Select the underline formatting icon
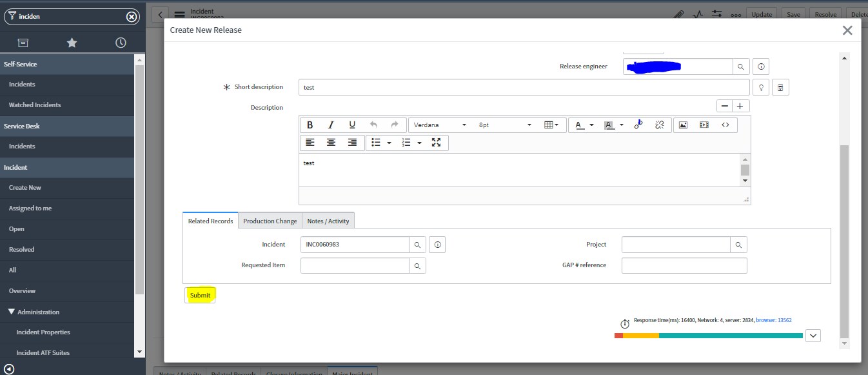This screenshot has width=868, height=375. 351,124
